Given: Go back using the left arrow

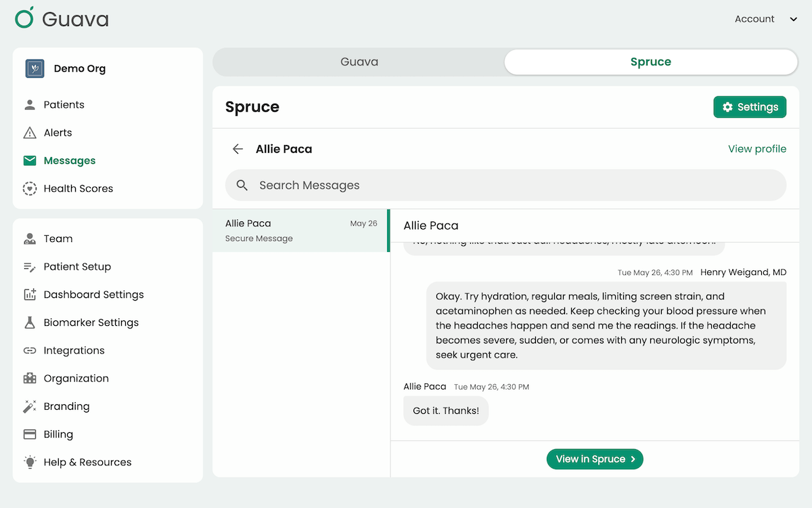Looking at the screenshot, I should coord(238,149).
